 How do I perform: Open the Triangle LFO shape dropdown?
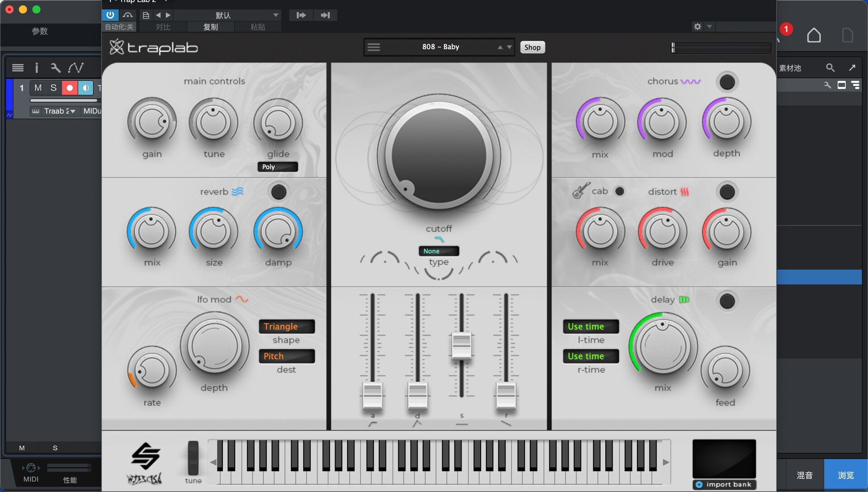coord(287,326)
